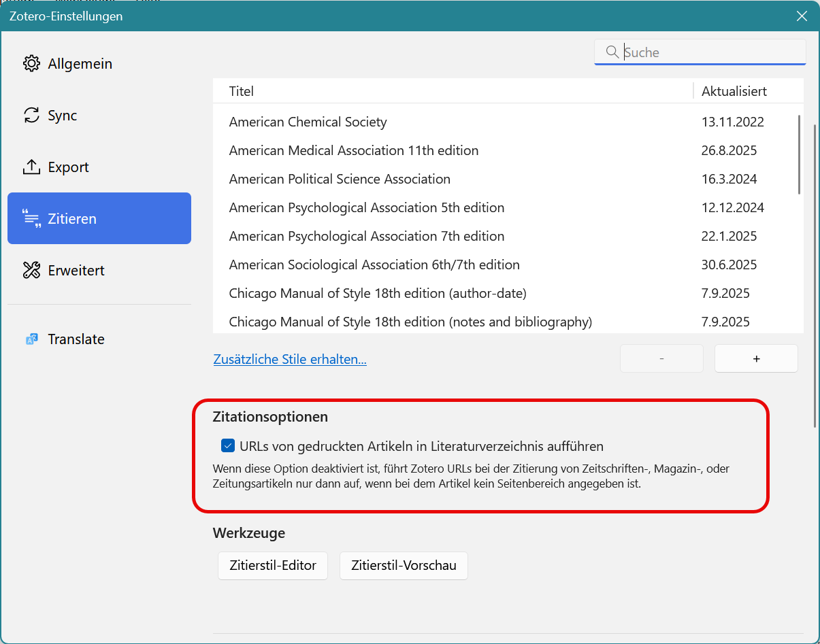Sort styles by Aktualisiert column header
The image size is (820, 644).
coord(748,91)
